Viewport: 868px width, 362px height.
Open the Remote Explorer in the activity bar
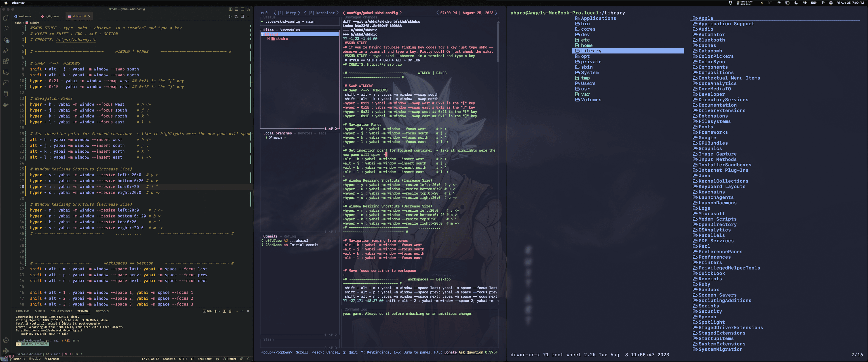click(6, 72)
